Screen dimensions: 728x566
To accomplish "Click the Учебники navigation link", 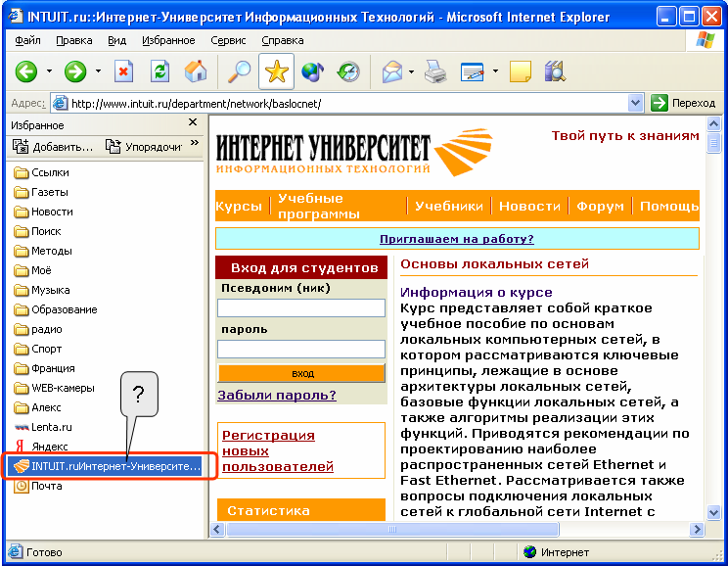I will coord(448,206).
